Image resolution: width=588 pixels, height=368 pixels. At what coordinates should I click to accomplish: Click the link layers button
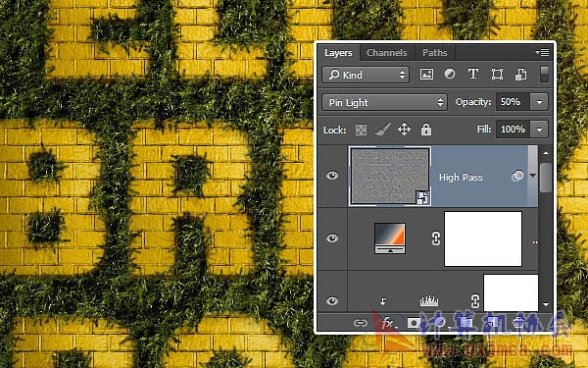tap(361, 323)
